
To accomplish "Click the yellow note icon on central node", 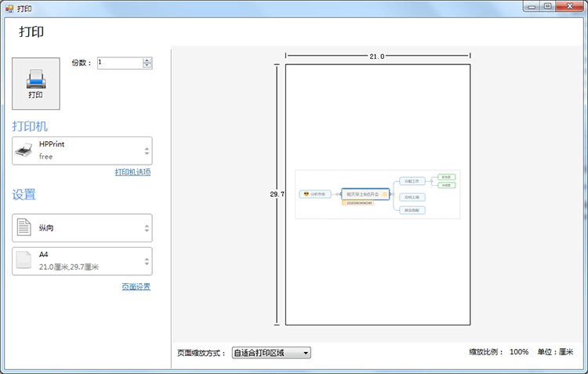I will tap(384, 194).
